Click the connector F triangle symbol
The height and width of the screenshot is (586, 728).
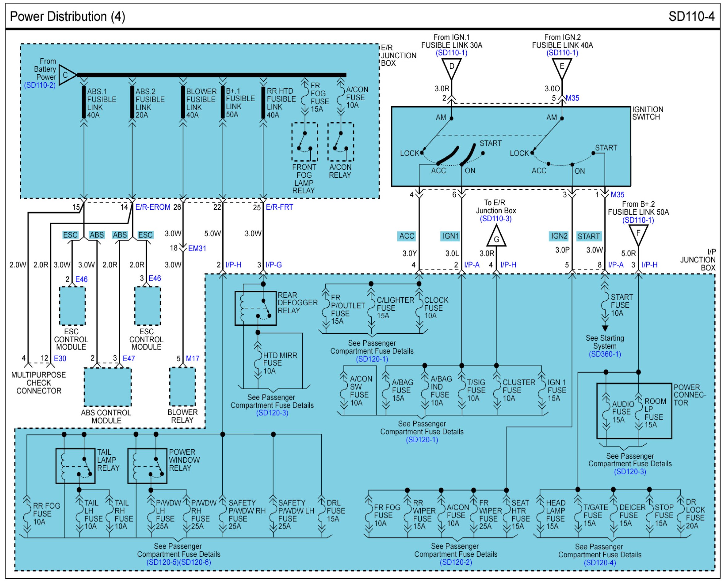[x=638, y=233]
